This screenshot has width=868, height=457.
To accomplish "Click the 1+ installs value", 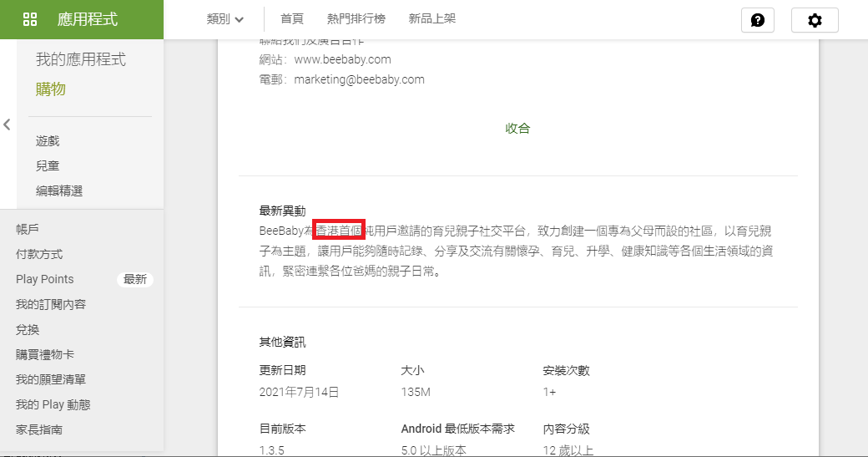I will click(x=549, y=392).
